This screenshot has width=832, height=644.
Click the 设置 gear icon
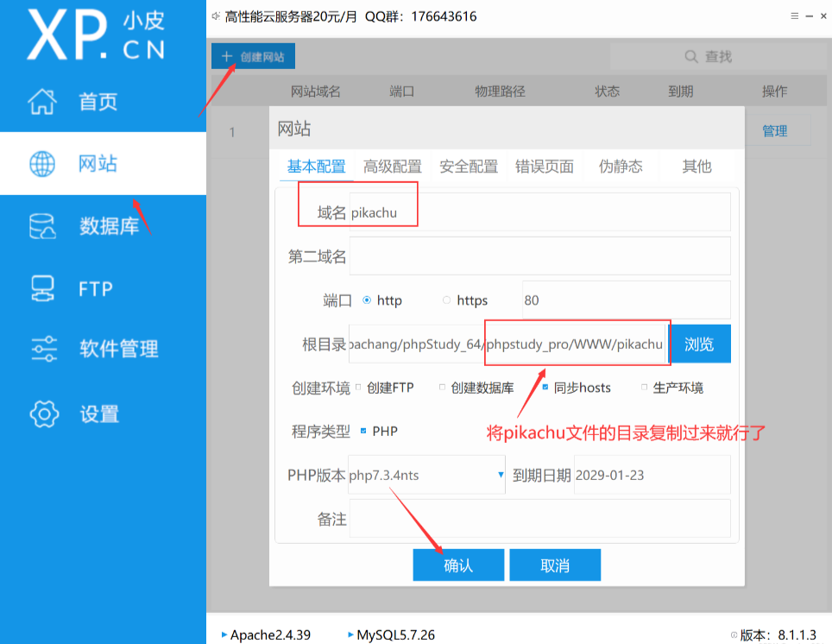(x=44, y=414)
